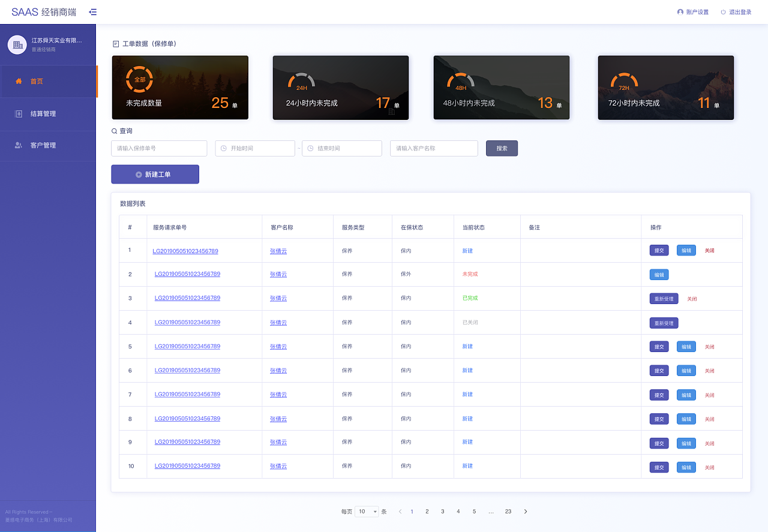The image size is (768, 532).
Task: Focus the 请输入保修单号 input field
Action: [x=159, y=148]
